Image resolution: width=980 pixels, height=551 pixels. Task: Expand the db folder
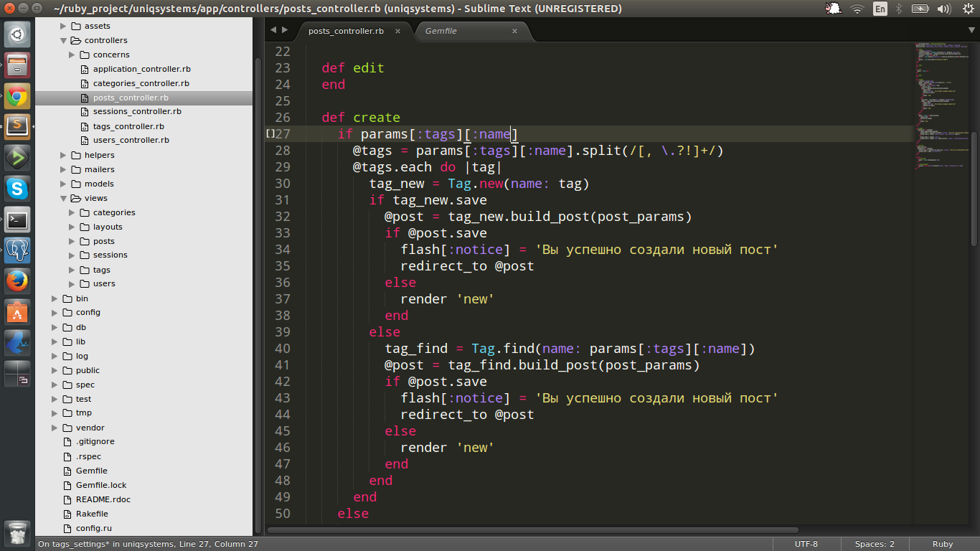pos(55,327)
